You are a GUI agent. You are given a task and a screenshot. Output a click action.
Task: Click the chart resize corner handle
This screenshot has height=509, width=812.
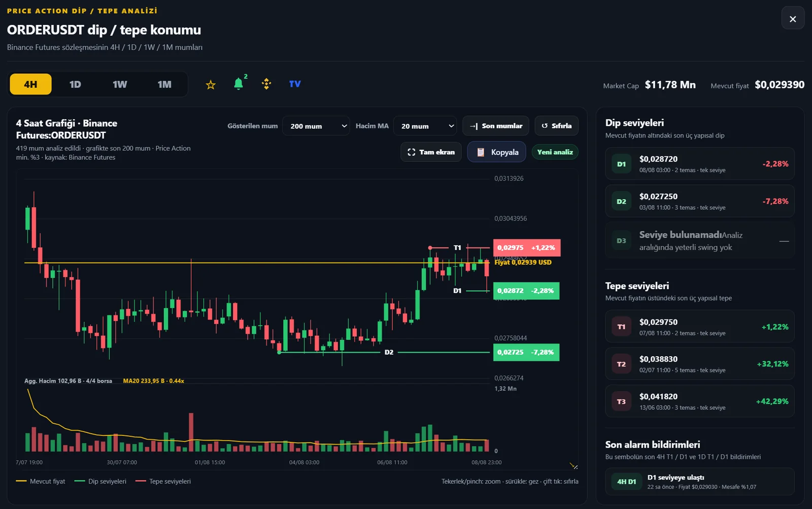[x=573, y=465]
